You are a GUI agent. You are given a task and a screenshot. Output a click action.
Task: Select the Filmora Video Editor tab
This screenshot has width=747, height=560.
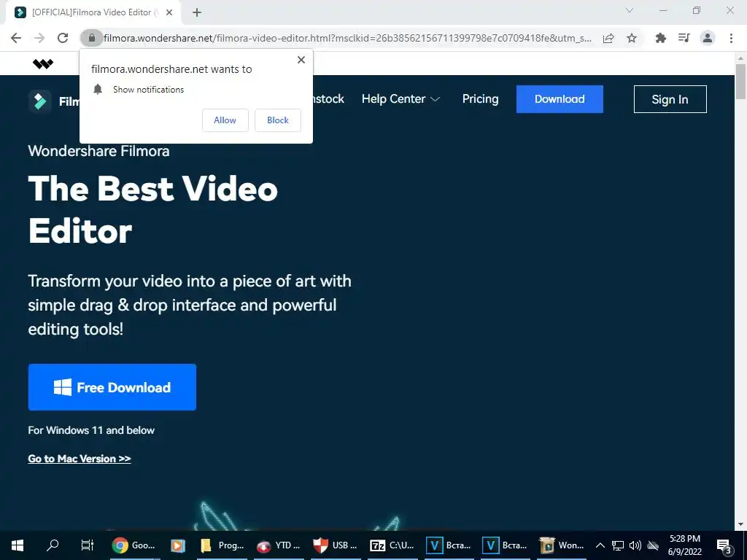(x=92, y=12)
